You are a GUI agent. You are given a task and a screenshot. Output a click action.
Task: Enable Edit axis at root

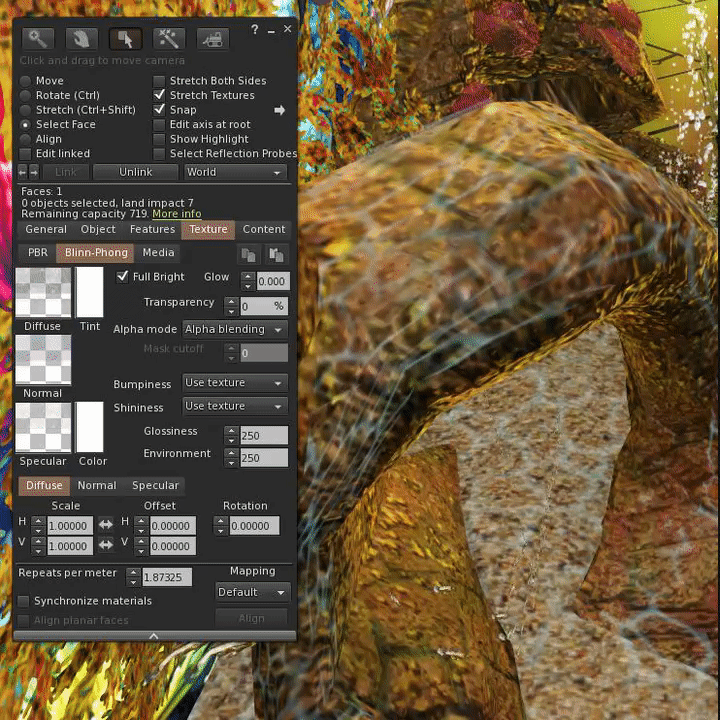[x=159, y=124]
